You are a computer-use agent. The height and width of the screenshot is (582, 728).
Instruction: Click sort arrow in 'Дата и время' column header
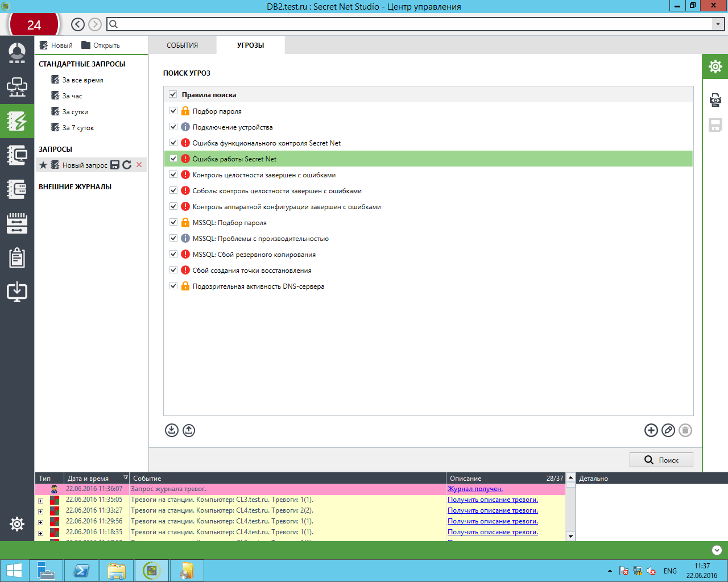(x=126, y=477)
